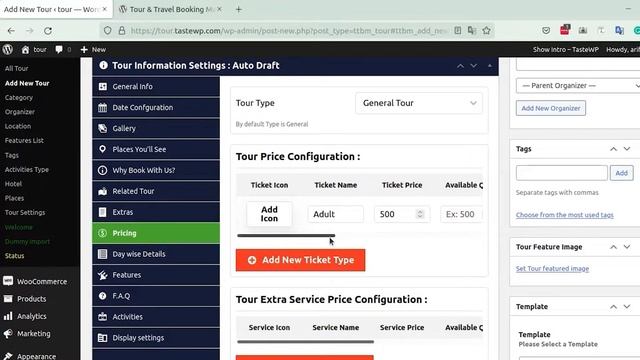Open new browser tab with plus icon

pyautogui.click(x=239, y=9)
